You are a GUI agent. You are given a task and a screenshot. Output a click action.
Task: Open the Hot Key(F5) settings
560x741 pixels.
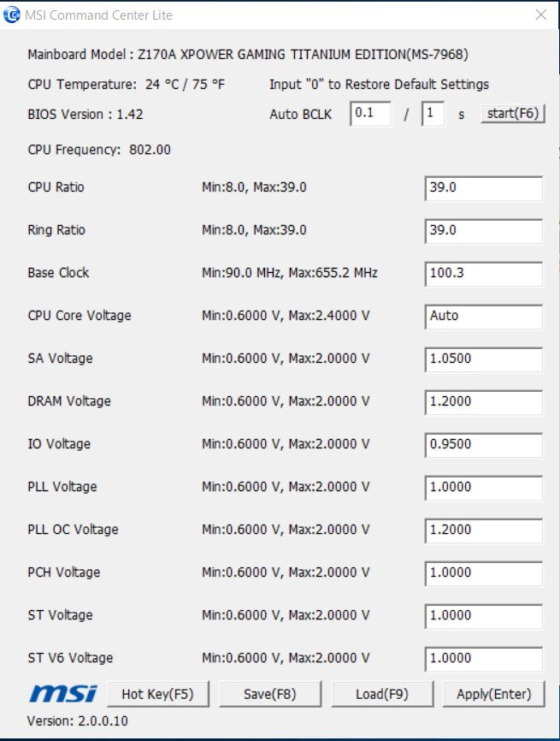pyautogui.click(x=157, y=694)
